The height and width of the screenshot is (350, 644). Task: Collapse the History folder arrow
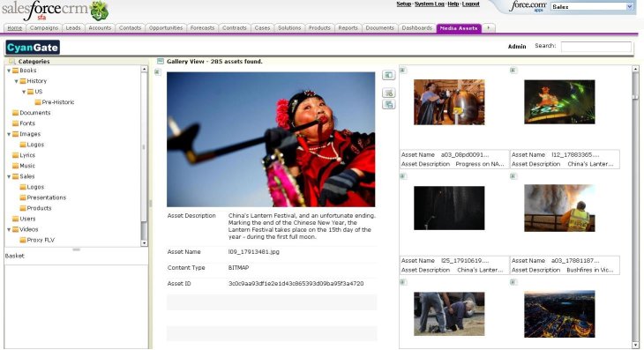point(17,81)
